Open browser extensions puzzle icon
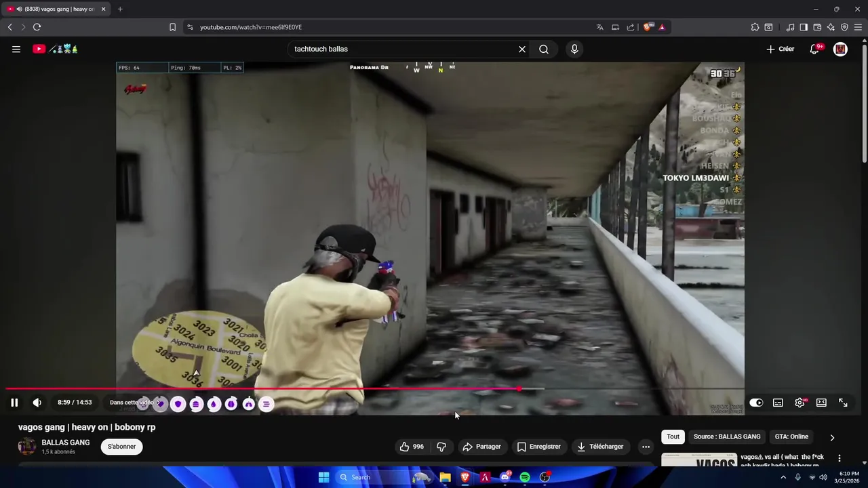Screen dimensions: 868x488 755,27
